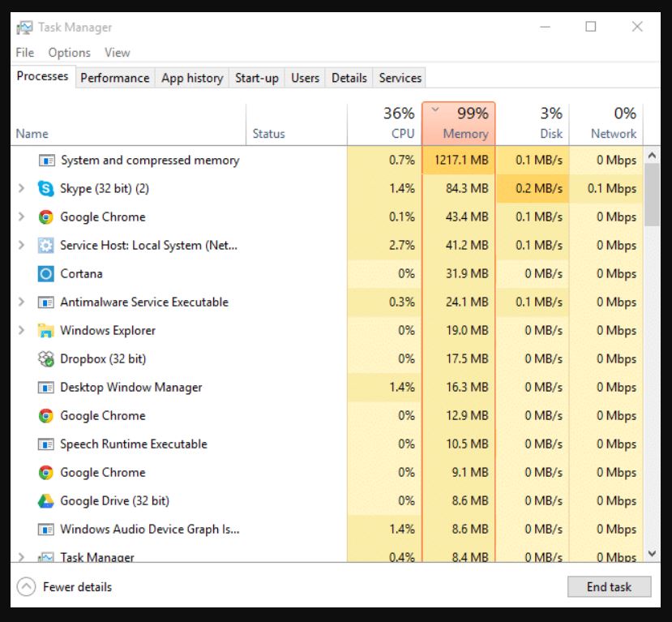Sort processes by the Status column
This screenshot has height=622, width=672.
[297, 124]
